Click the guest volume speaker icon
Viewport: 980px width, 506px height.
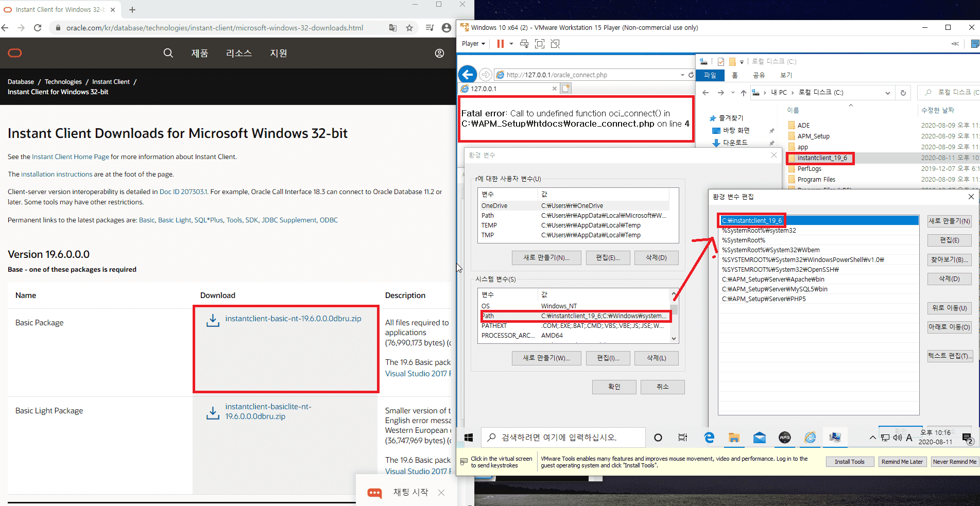point(897,438)
